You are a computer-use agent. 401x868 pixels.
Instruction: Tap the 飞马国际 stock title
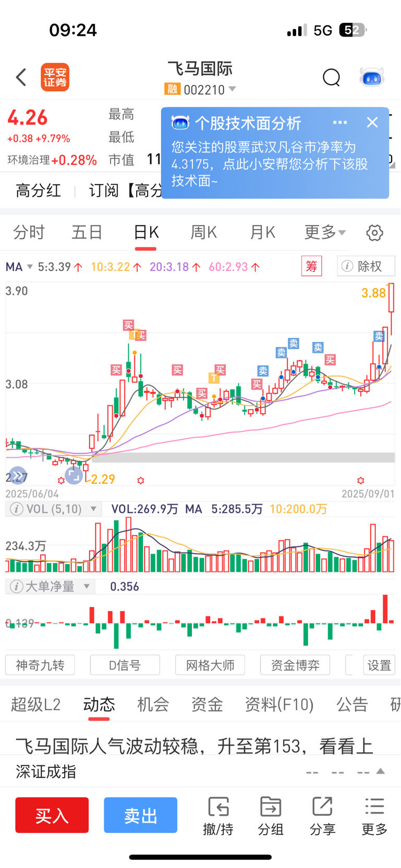[x=200, y=69]
